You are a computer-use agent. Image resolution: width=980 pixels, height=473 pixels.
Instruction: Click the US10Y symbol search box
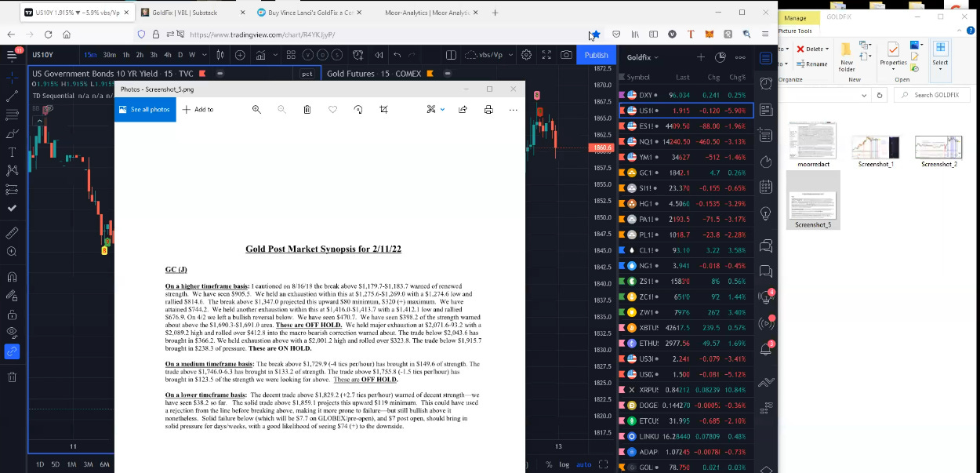coord(53,55)
